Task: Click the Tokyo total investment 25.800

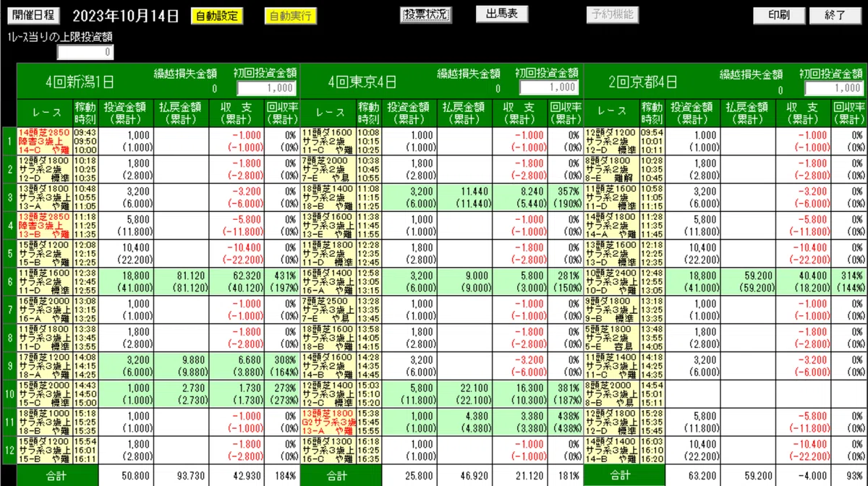Action: pyautogui.click(x=409, y=475)
